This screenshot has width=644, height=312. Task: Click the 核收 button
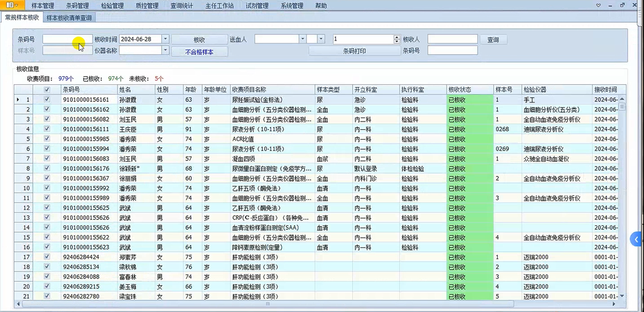(x=199, y=39)
